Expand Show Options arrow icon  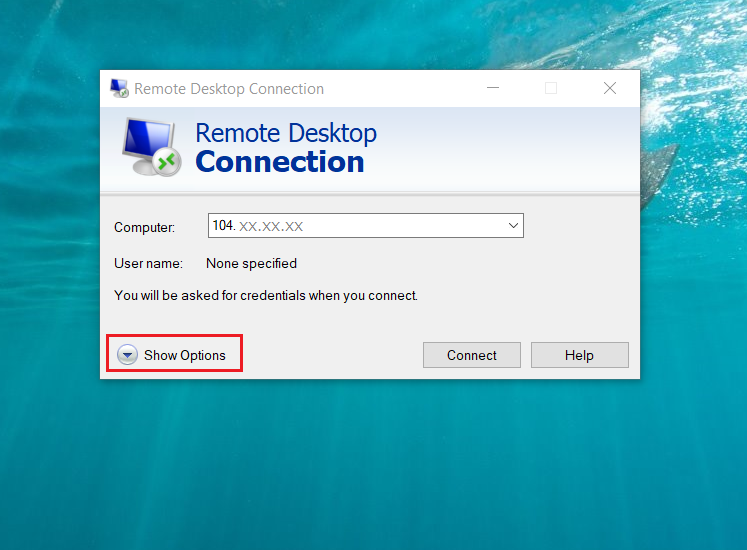[128, 355]
